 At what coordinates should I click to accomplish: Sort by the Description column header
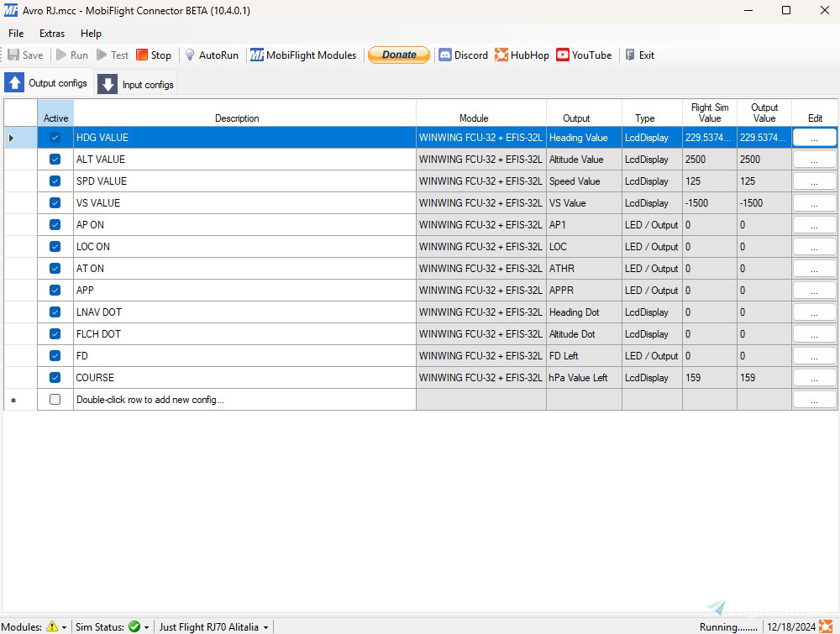[x=237, y=118]
